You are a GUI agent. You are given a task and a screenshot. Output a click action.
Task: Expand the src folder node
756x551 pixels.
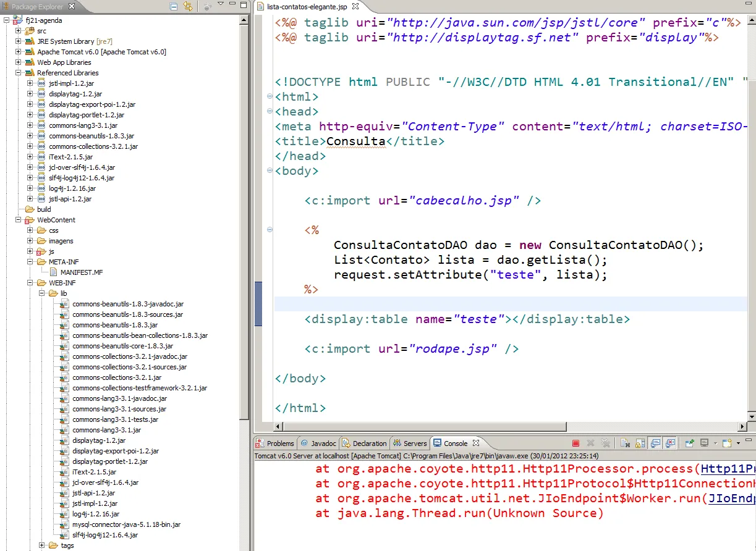pos(19,31)
